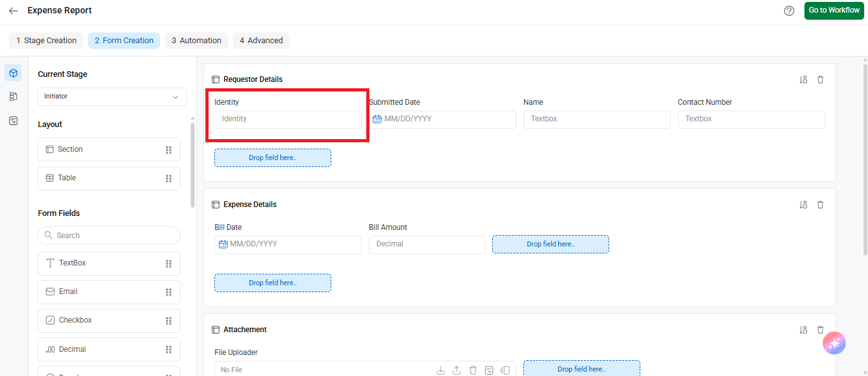Click the drag handle on the Table item
This screenshot has width=868, height=376.
(x=169, y=178)
